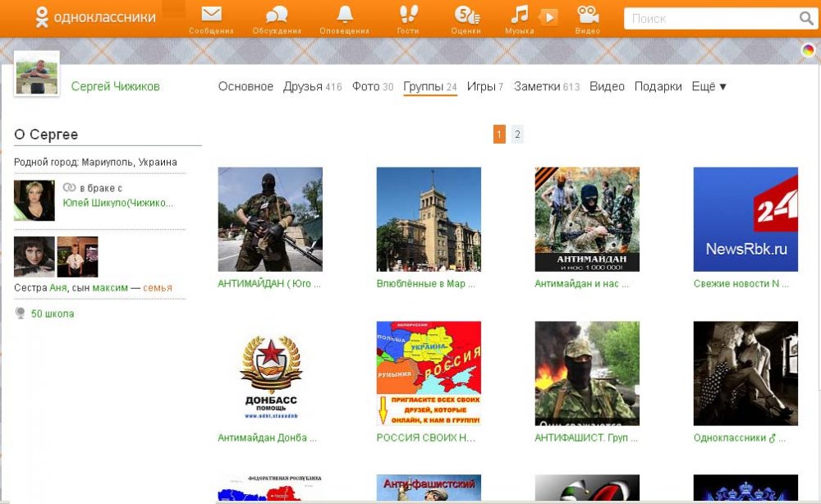Switch to the Друзья 416 tab
Screen dimensions: 821x504
point(313,86)
